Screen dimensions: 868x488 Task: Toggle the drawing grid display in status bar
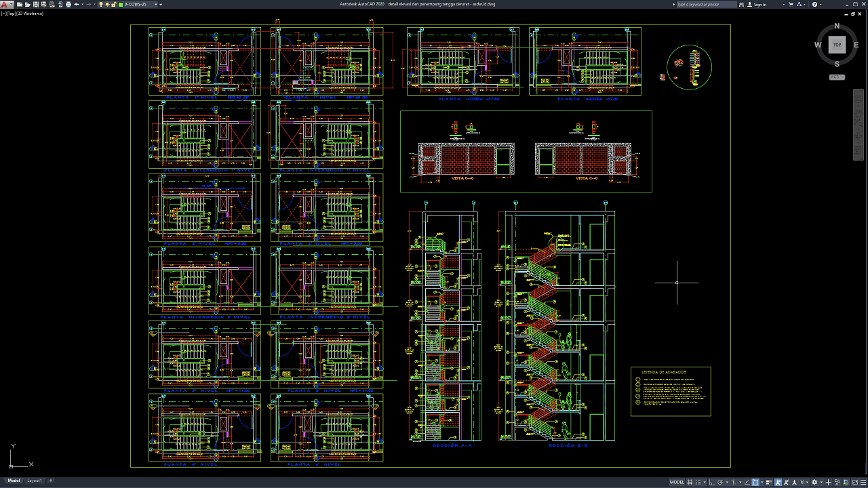(x=691, y=482)
